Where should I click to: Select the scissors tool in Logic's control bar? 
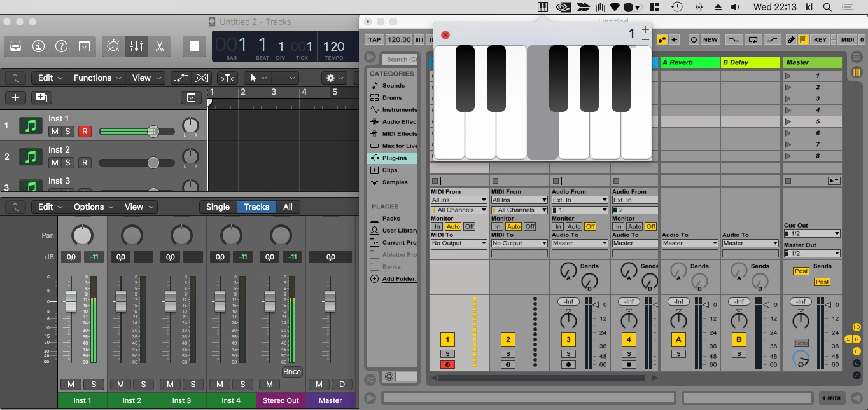pos(160,46)
